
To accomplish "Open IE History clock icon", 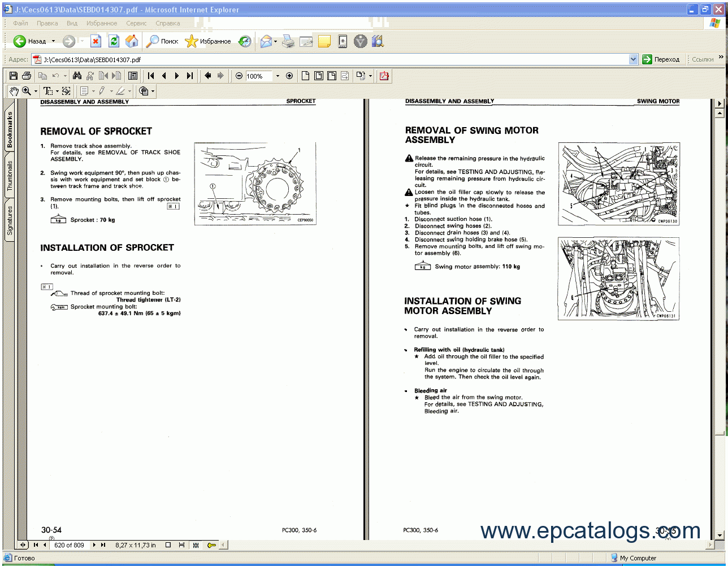I will pos(245,41).
